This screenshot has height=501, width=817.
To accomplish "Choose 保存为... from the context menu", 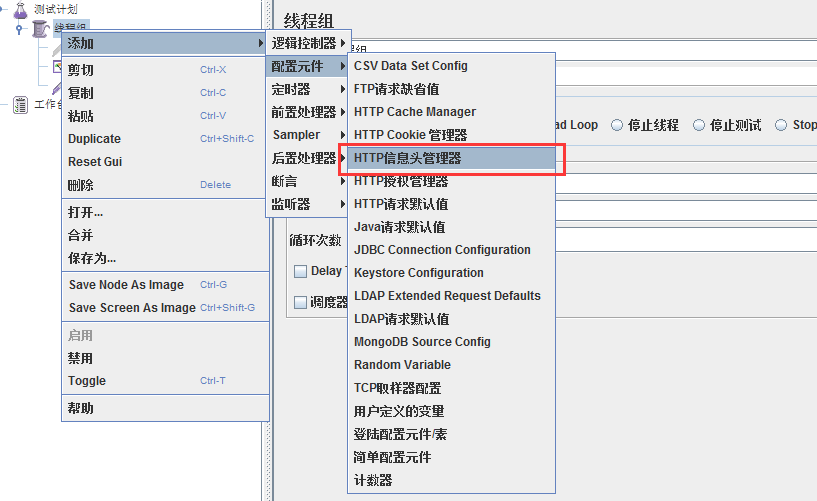I will (165, 258).
